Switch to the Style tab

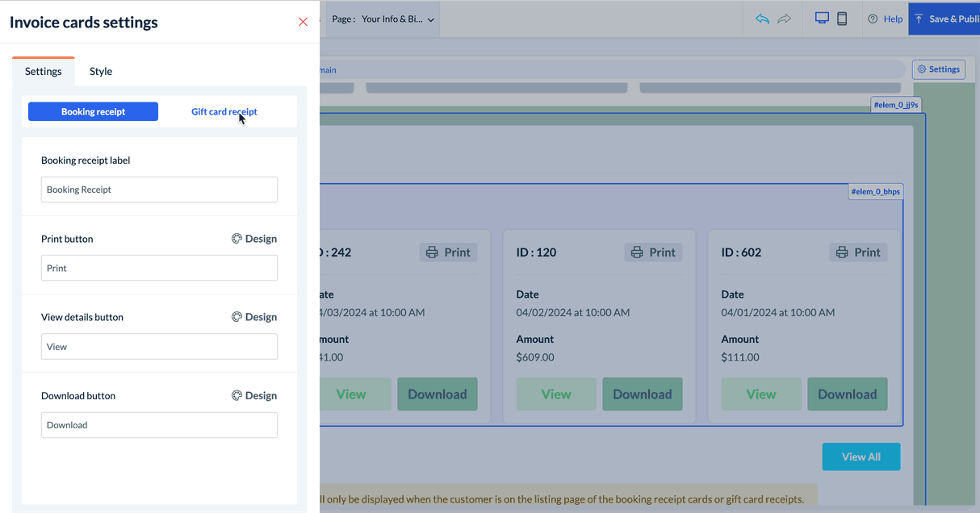point(101,71)
